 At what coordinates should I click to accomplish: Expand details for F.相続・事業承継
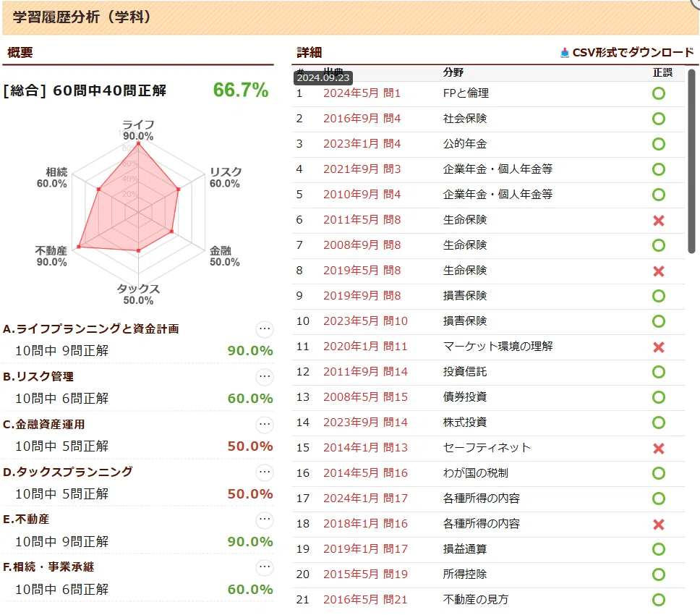[x=265, y=568]
